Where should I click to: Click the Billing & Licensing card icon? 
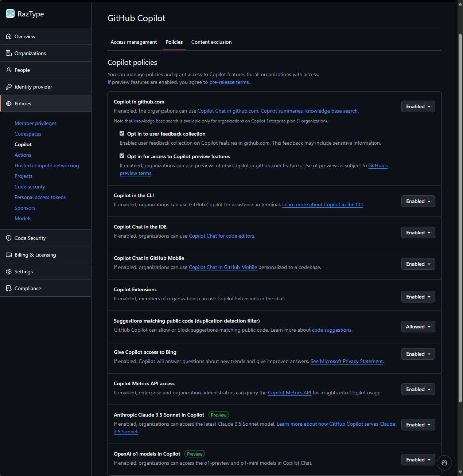9,255
